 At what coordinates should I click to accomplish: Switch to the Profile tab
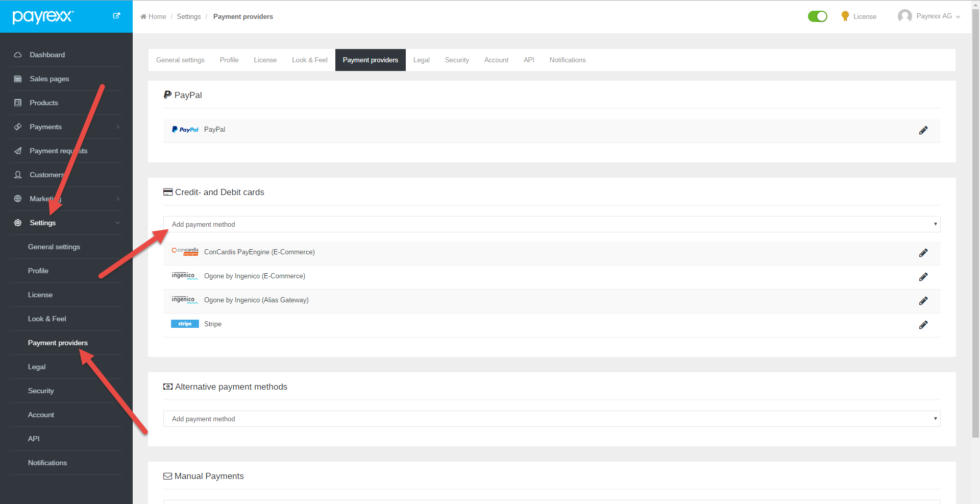coord(229,60)
